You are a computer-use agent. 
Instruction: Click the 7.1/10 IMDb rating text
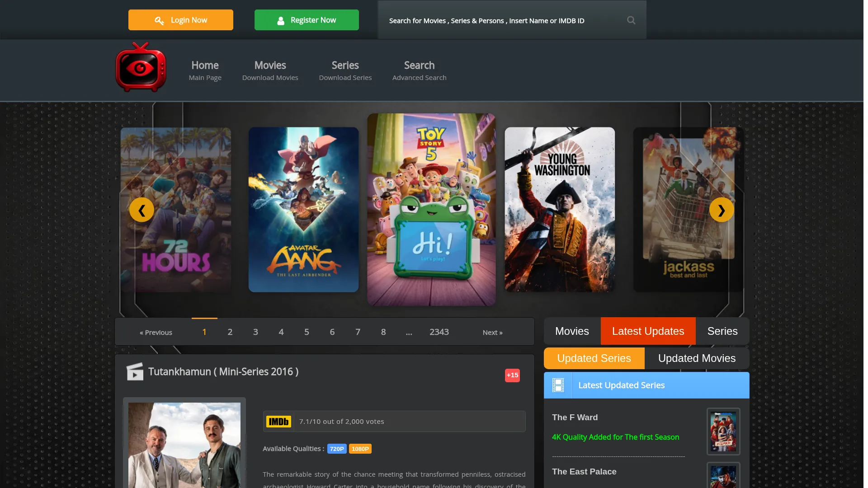pyautogui.click(x=342, y=422)
